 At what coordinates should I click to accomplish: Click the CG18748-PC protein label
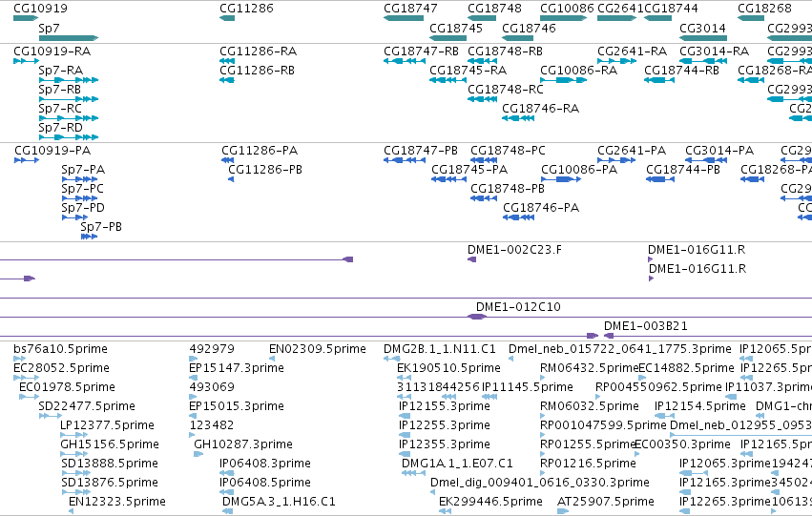coord(508,151)
